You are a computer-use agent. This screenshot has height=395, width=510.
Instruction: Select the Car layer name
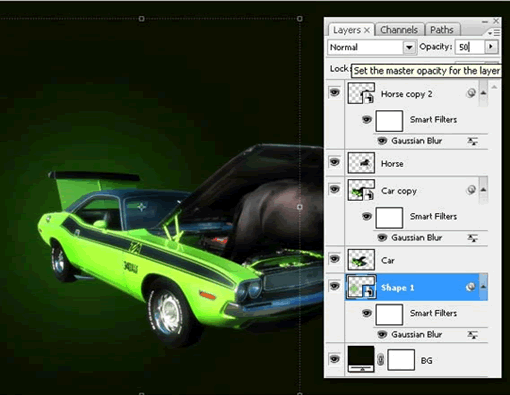pos(387,260)
